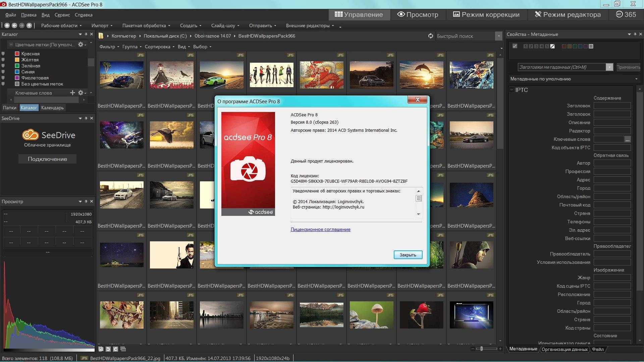Click the Применить metadata button

(x=628, y=67)
